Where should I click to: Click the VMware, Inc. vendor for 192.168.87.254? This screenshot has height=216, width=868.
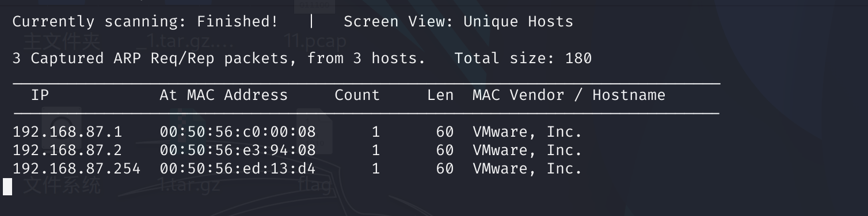pyautogui.click(x=527, y=169)
